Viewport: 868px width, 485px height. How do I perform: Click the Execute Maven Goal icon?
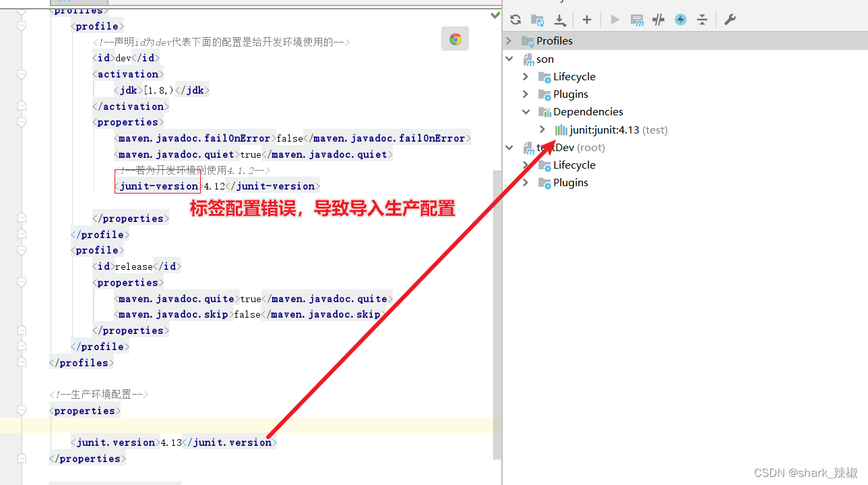637,20
